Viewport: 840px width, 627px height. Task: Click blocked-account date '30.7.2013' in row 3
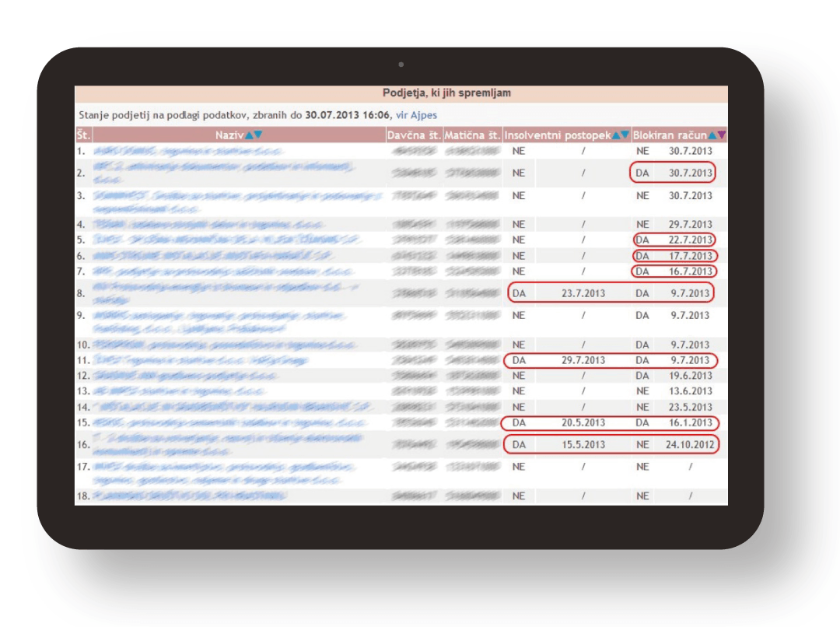click(x=691, y=195)
